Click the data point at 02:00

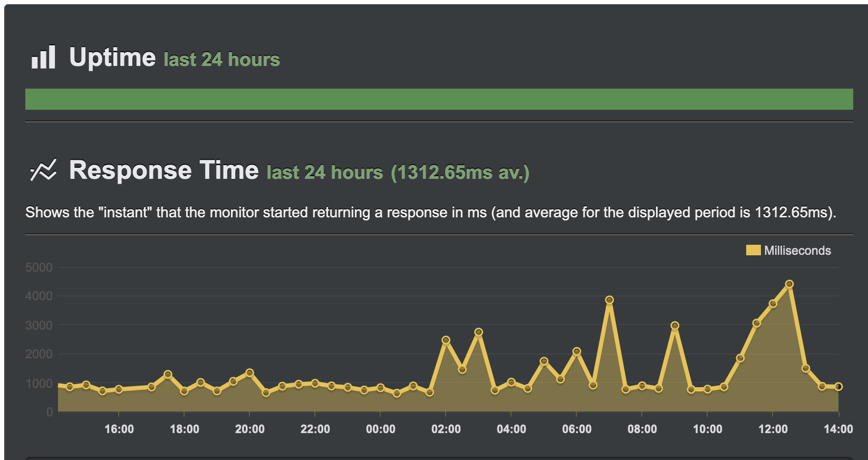(x=446, y=340)
